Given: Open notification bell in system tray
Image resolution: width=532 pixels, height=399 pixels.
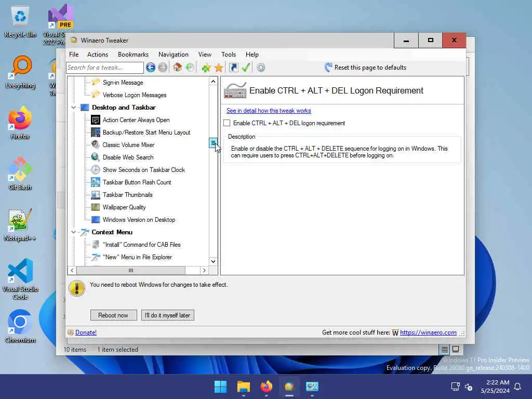Looking at the screenshot, I should pyautogui.click(x=517, y=387).
